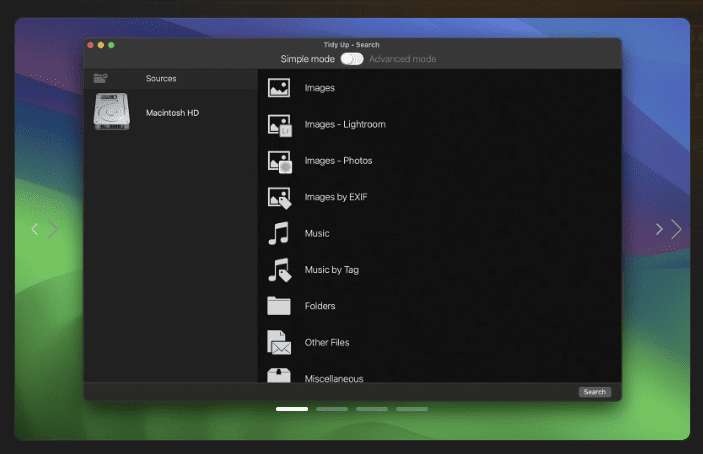The height and width of the screenshot is (454, 703).
Task: Select the first carousel page indicator
Action: point(292,409)
